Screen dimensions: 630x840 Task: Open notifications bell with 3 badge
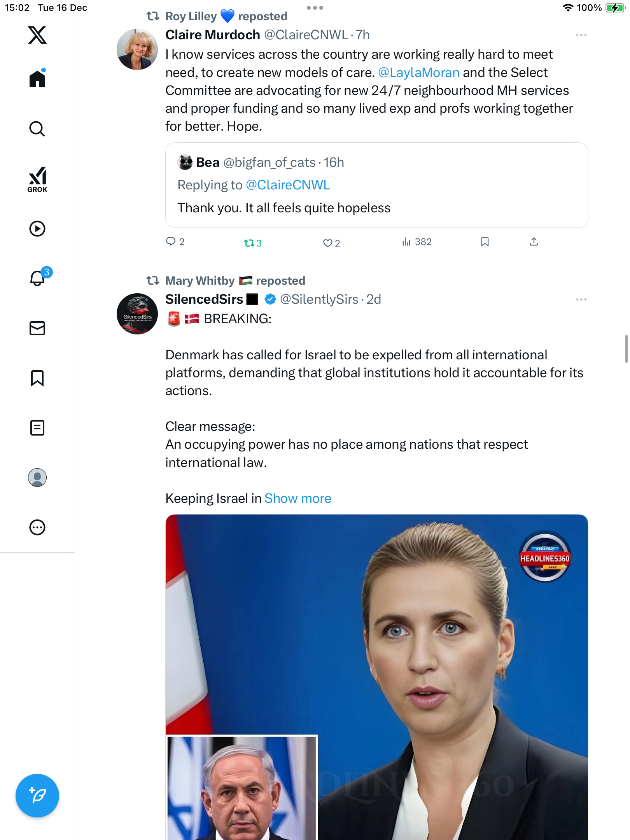(x=38, y=278)
